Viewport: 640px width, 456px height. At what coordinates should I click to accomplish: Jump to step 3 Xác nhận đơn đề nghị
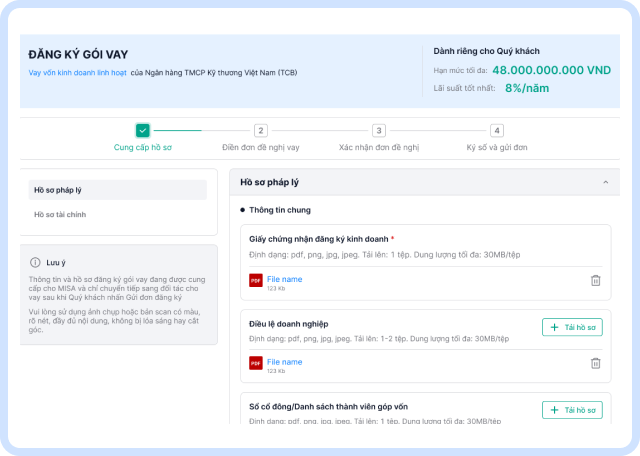[x=378, y=130]
